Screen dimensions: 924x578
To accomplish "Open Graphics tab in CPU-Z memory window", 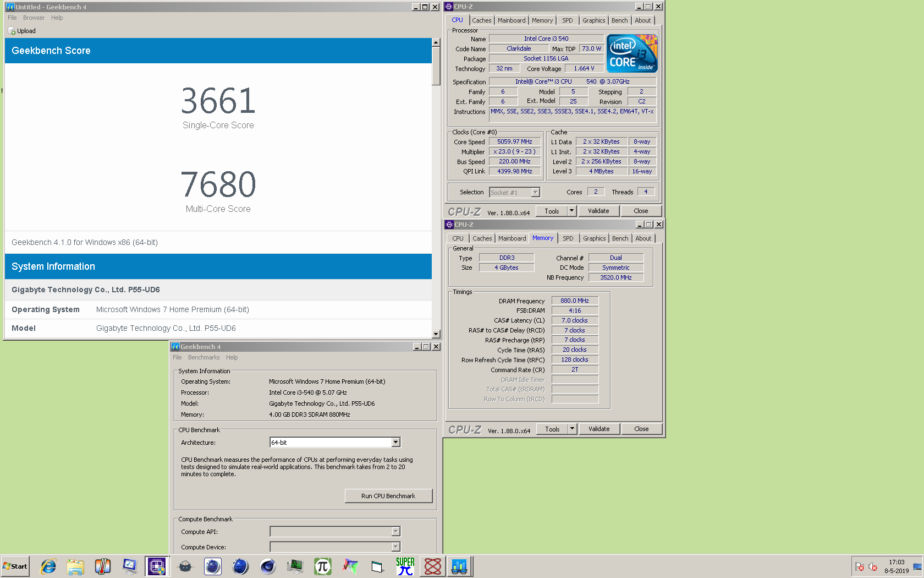I will pyautogui.click(x=595, y=238).
